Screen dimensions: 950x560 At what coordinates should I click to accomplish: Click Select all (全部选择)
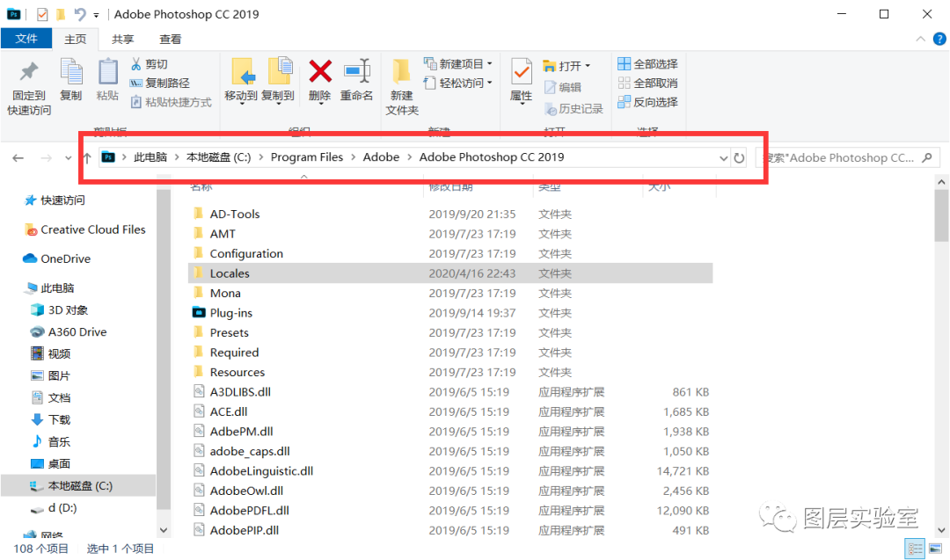coord(647,63)
